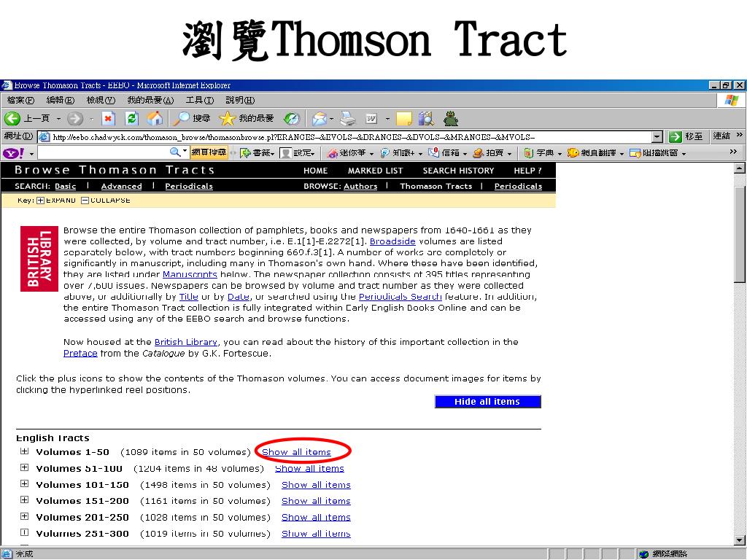Screen dimensions: 747x560
Task: Refresh the current page
Action: click(132, 119)
